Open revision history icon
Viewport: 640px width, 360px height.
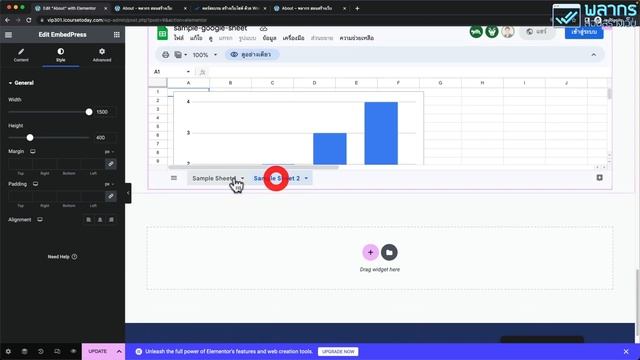point(41,351)
